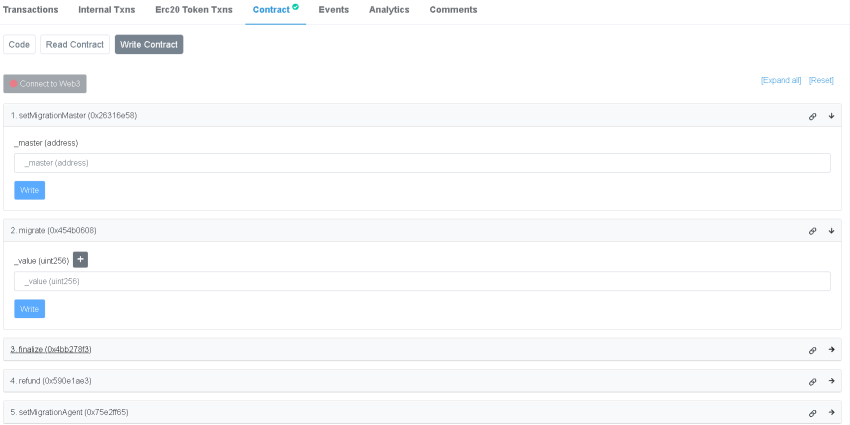The width and height of the screenshot is (850, 425).
Task: Expand refund section with right arrow
Action: click(x=831, y=381)
